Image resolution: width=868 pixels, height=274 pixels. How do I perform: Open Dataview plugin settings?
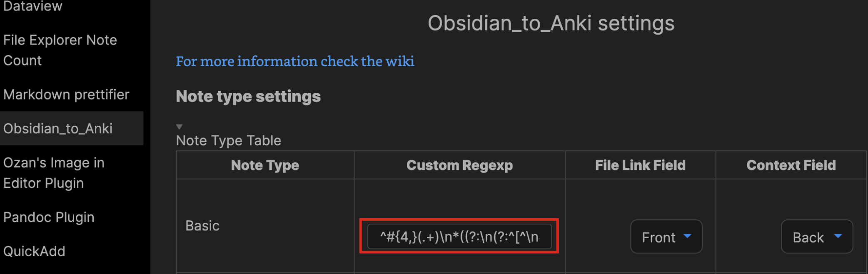pos(32,6)
